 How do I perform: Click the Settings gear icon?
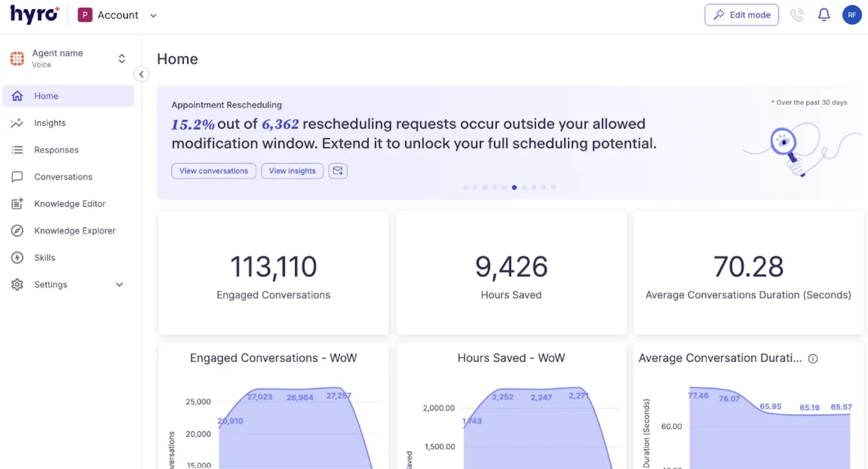click(x=17, y=285)
